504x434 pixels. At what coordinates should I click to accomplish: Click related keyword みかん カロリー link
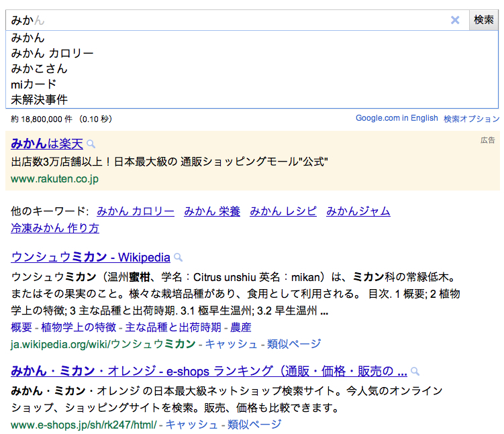point(136,211)
